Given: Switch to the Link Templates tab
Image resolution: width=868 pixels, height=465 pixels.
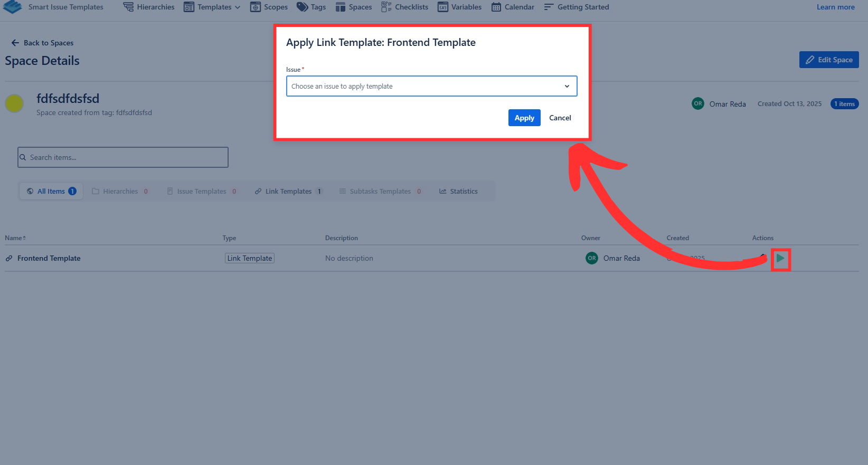Looking at the screenshot, I should click(288, 191).
